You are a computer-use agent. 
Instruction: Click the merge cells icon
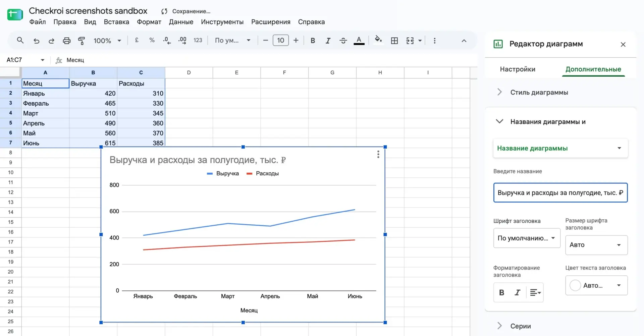tap(410, 41)
